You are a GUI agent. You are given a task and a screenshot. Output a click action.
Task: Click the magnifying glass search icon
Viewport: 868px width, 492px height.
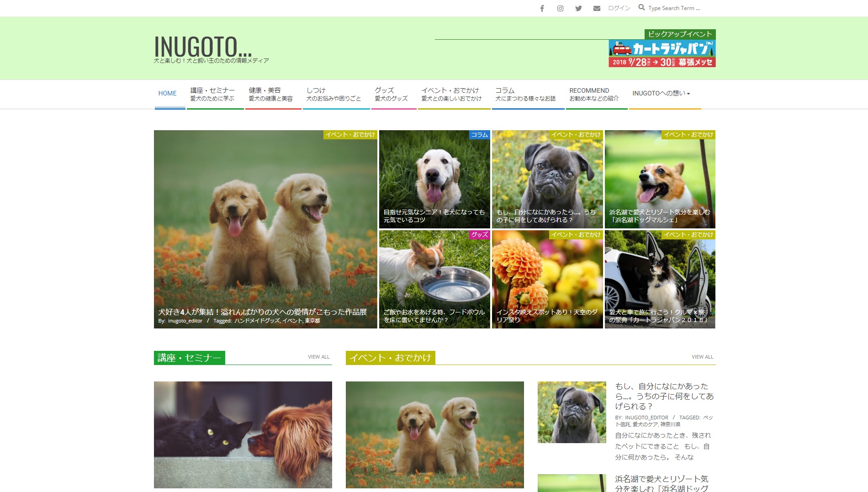pos(641,8)
